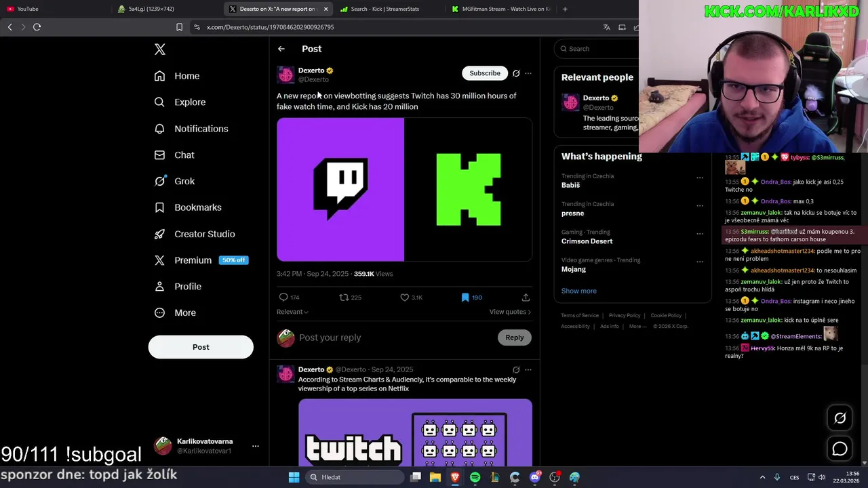
Task: Open the Twitch and Kick logo image
Action: click(404, 190)
